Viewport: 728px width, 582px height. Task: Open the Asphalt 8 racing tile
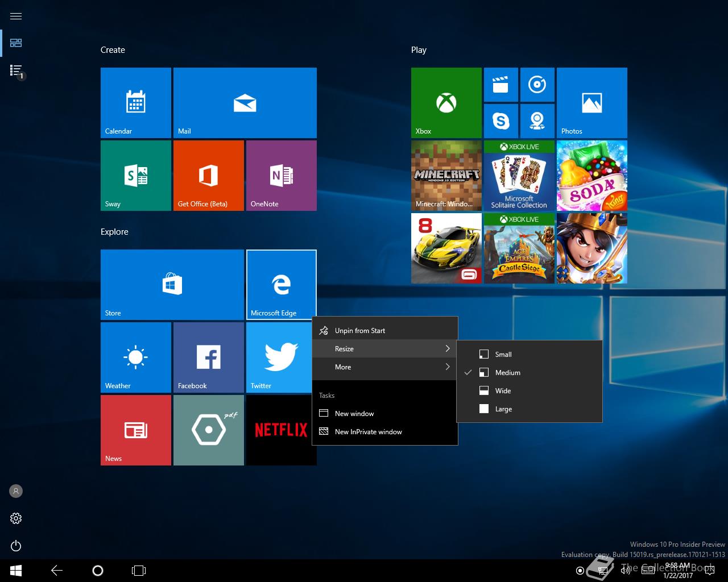click(x=446, y=248)
